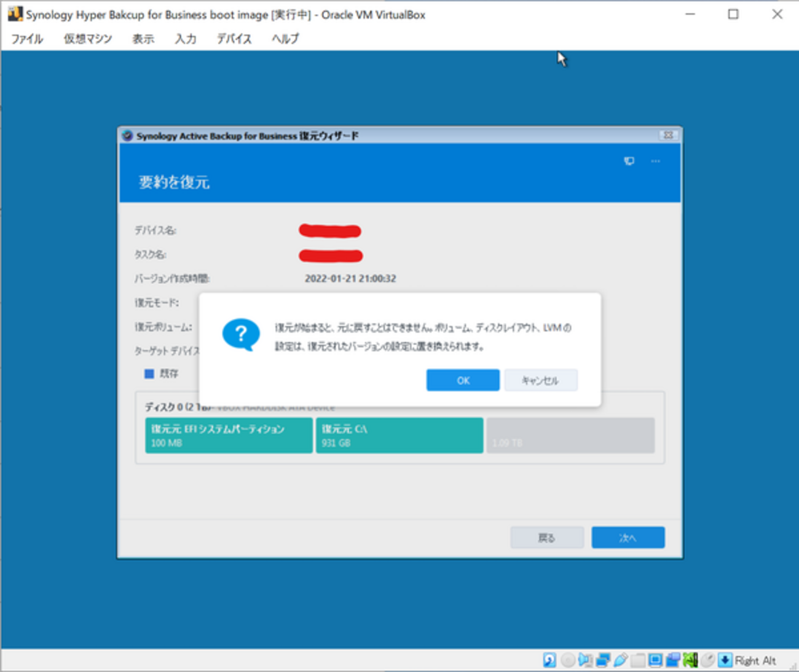
Task: Click the 要約を復元 heading
Action: click(x=174, y=182)
